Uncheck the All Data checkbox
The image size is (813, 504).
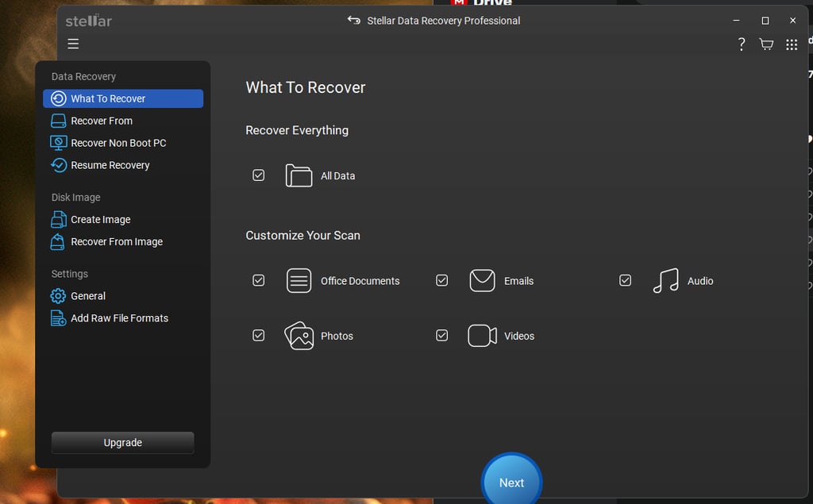[258, 175]
